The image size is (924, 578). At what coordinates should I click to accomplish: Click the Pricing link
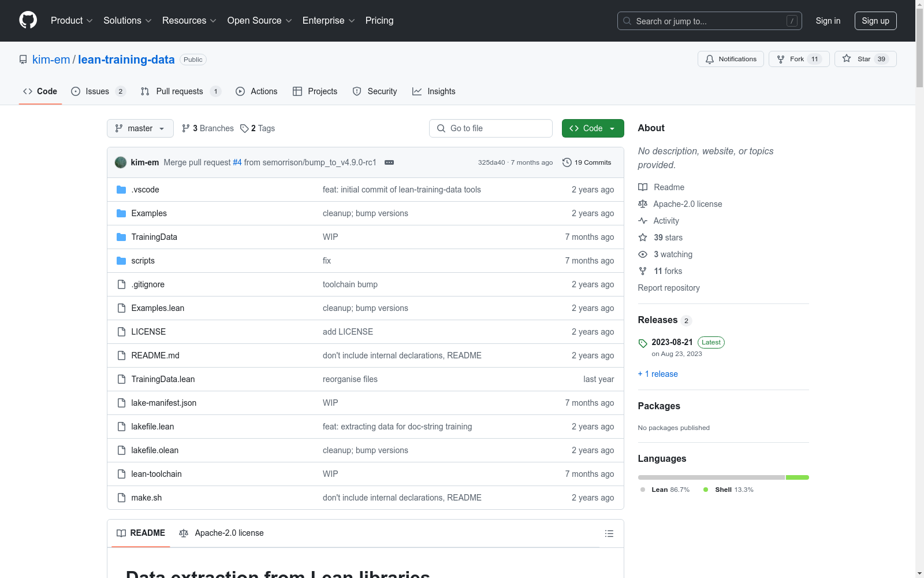(x=379, y=21)
